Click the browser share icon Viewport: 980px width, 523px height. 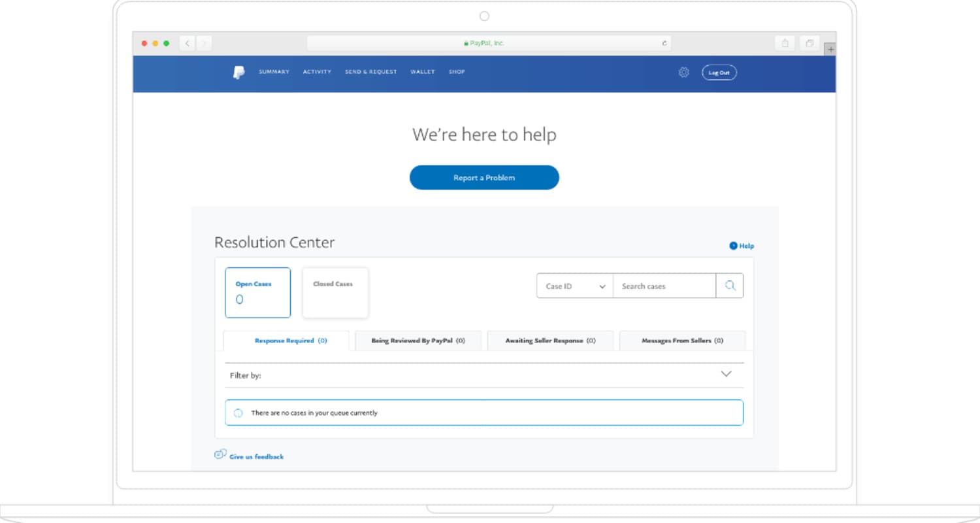[785, 43]
